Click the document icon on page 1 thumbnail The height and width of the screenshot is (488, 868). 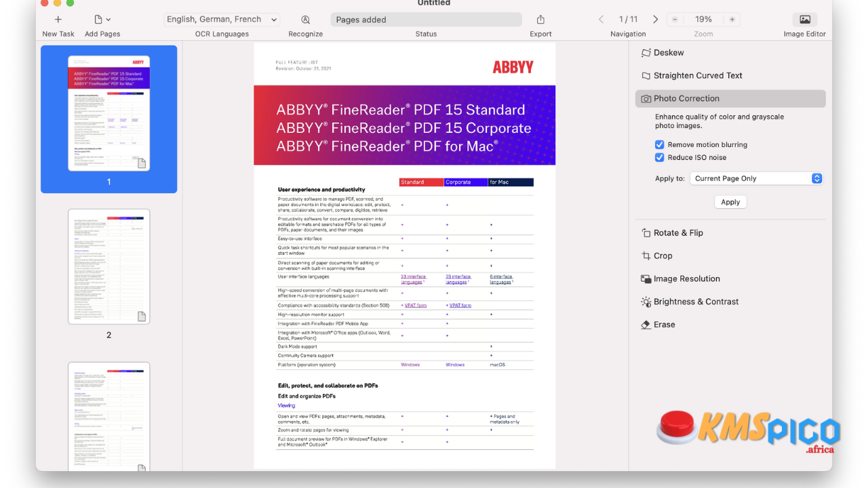pyautogui.click(x=142, y=163)
